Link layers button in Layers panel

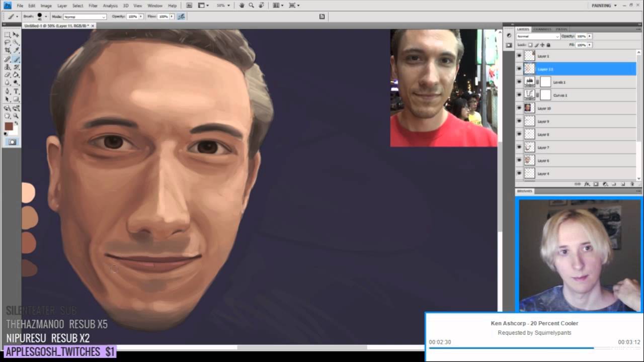point(578,184)
